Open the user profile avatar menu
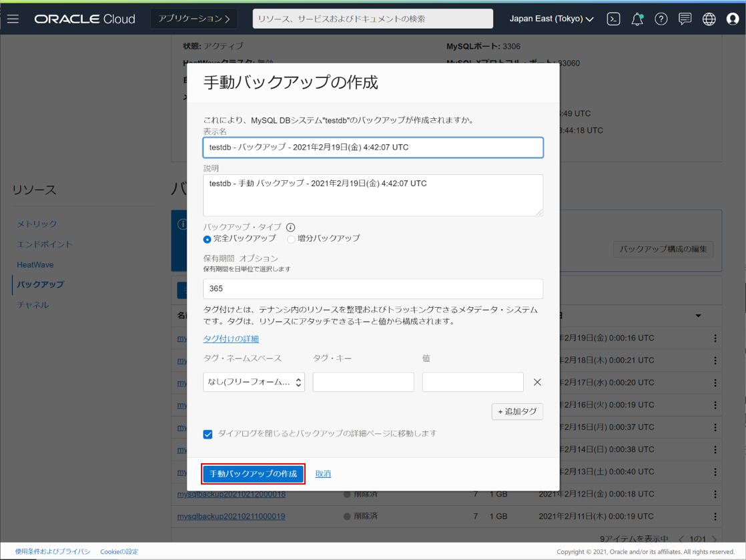 click(x=733, y=19)
